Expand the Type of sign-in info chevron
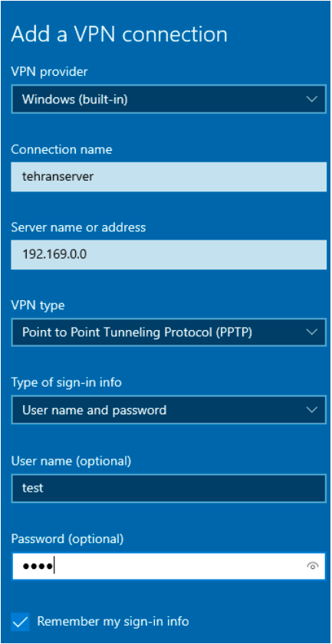The image size is (332, 644). click(x=312, y=410)
